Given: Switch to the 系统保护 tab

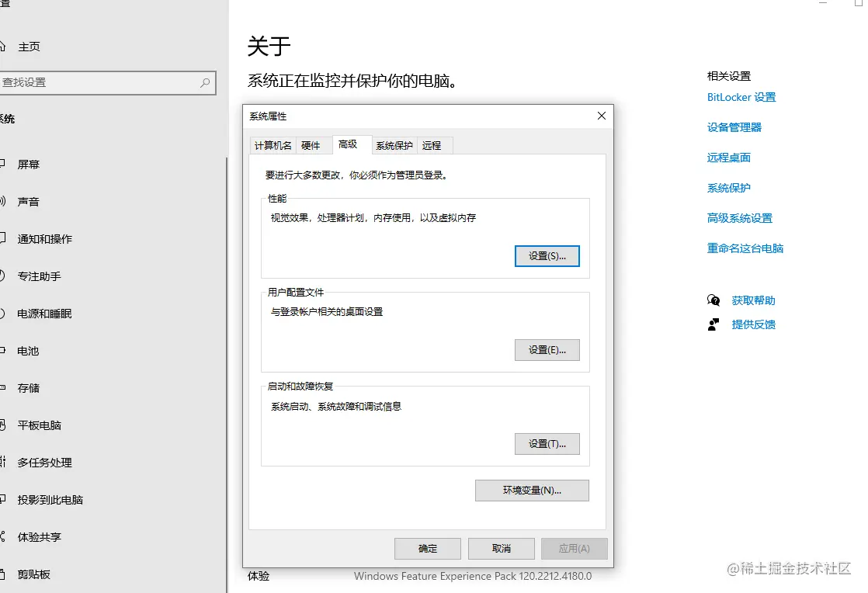Looking at the screenshot, I should (x=394, y=145).
